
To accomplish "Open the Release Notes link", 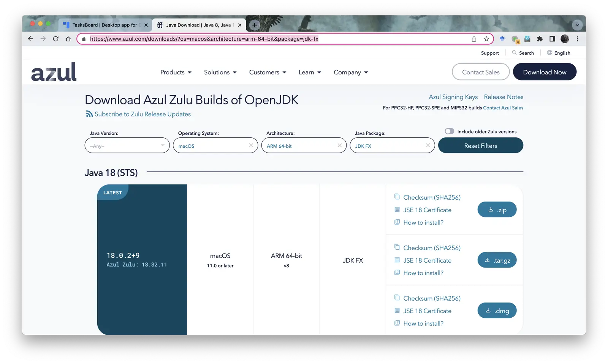I will point(503,97).
